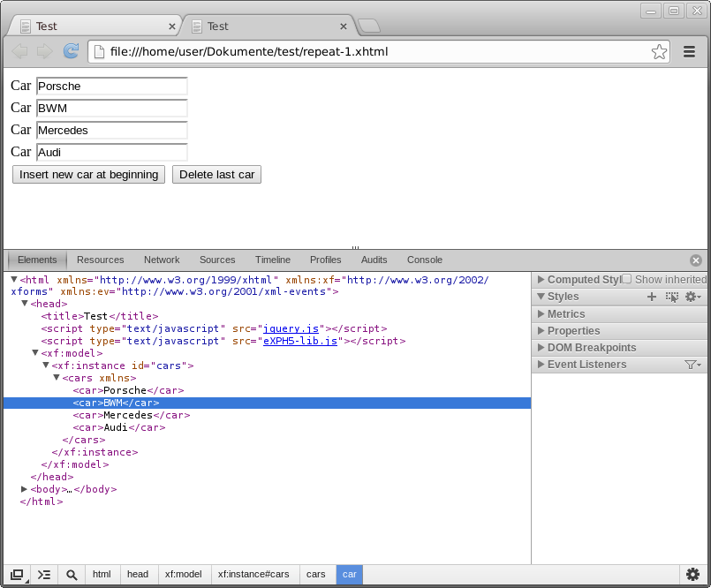Open the Audits tab

[x=374, y=260]
